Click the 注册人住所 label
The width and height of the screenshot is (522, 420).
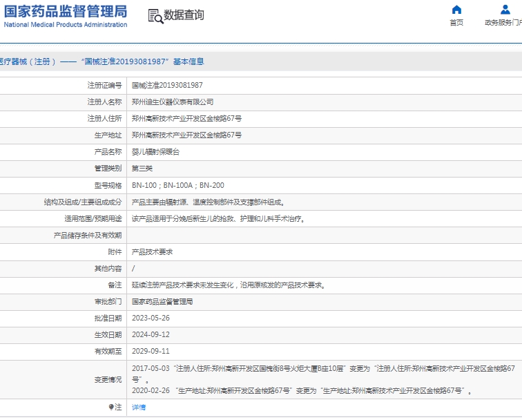pos(104,119)
